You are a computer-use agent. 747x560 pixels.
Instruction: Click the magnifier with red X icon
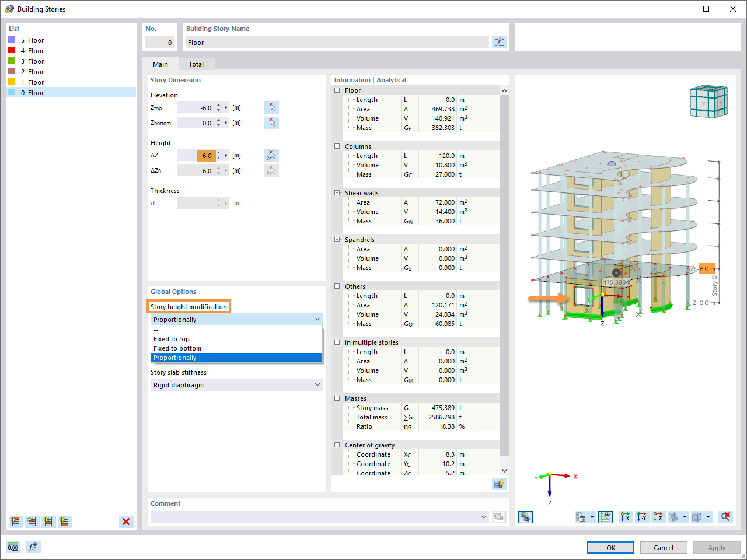[x=725, y=516]
